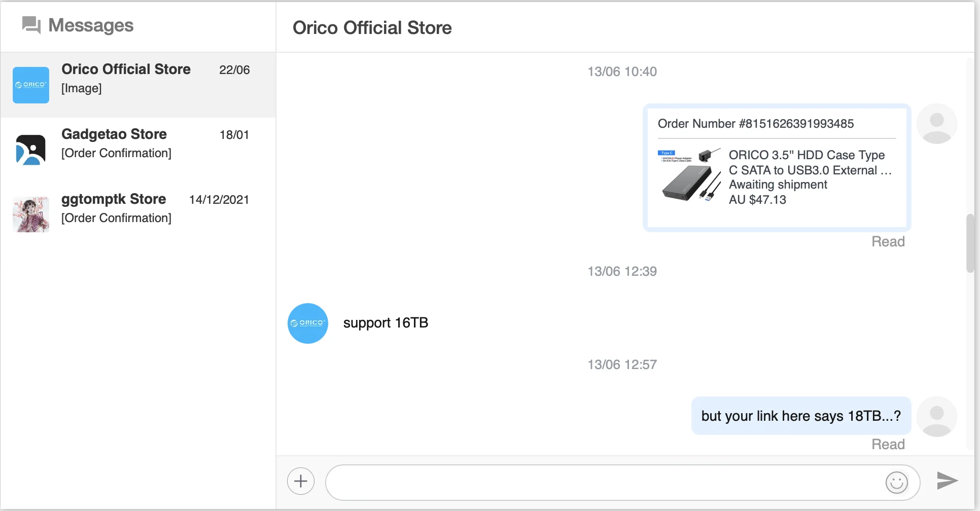Click the "AU $47.13" price text

[x=757, y=200]
